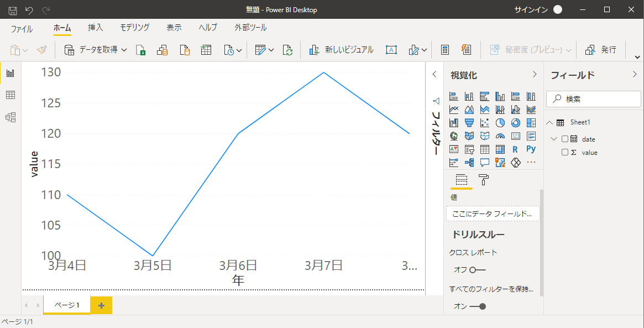Switch to the 外部ツール ribbon tab
Viewport: 644px width, 328px height.
tap(250, 28)
